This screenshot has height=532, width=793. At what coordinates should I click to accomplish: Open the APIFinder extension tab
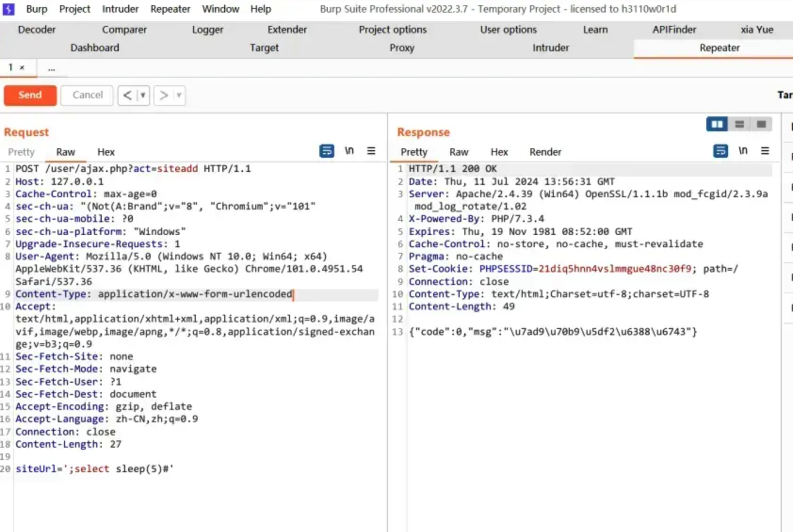point(674,30)
